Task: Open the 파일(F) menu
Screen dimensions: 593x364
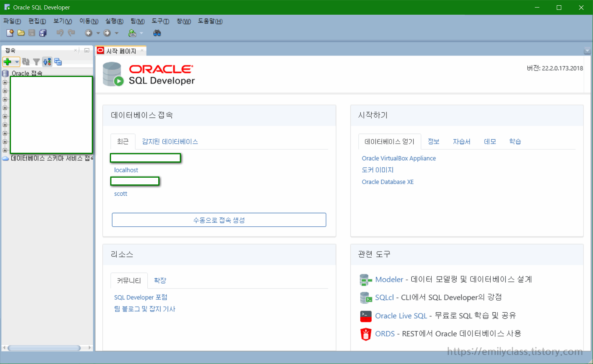Action: pyautogui.click(x=12, y=21)
